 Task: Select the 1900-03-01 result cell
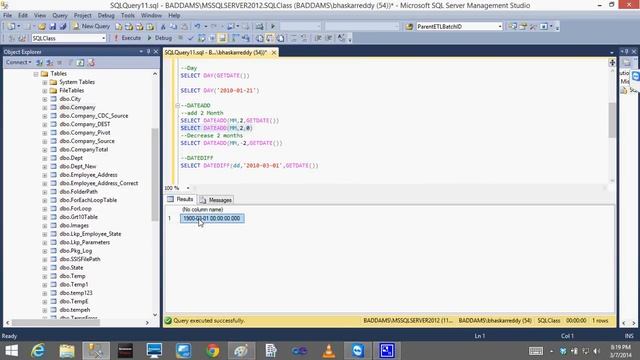pyautogui.click(x=212, y=218)
